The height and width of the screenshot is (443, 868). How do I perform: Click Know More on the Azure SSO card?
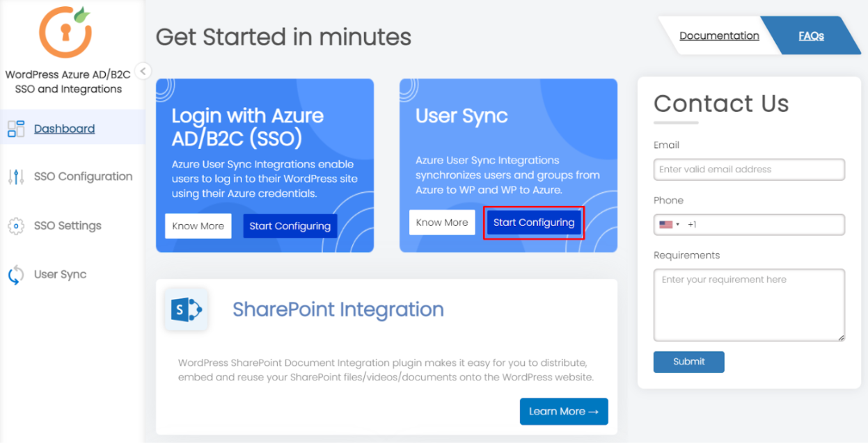(198, 225)
